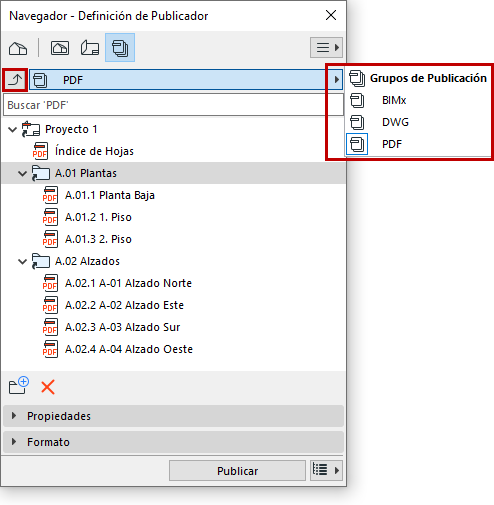Screen dimensions: 494x505
Task: Open the PDF publisher set dropdown
Action: [186, 80]
